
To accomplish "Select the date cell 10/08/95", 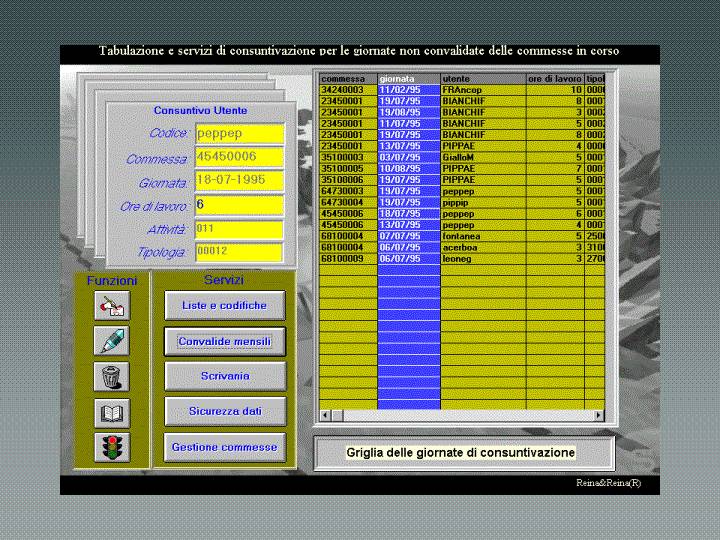I will tap(409, 169).
